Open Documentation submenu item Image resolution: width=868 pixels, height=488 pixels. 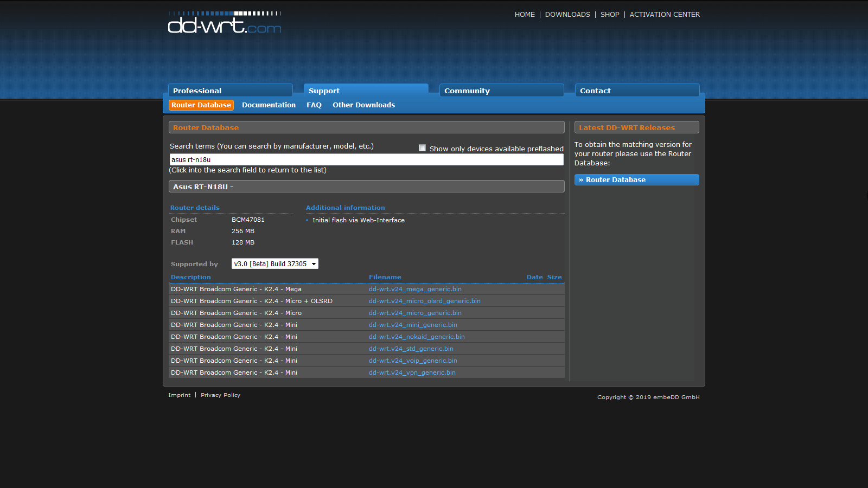(x=269, y=105)
